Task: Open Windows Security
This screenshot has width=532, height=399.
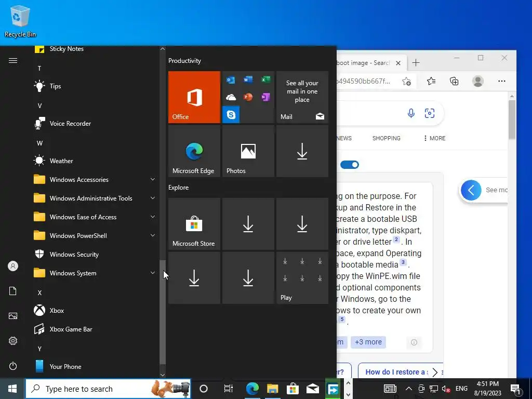Action: coord(74,255)
